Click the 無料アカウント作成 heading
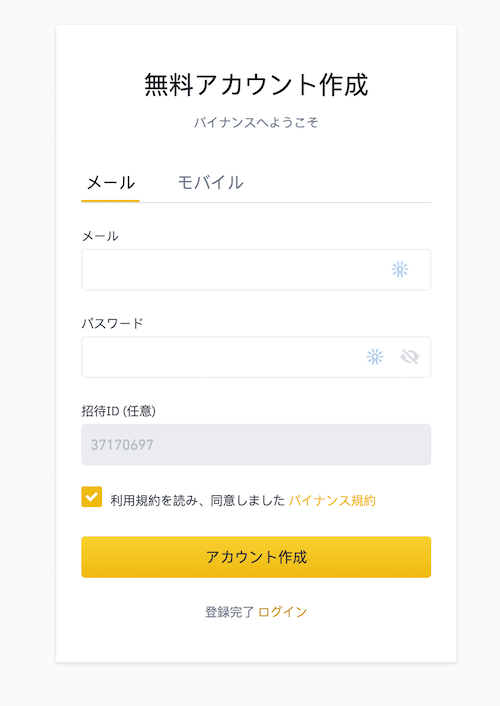The image size is (500, 706). click(256, 85)
